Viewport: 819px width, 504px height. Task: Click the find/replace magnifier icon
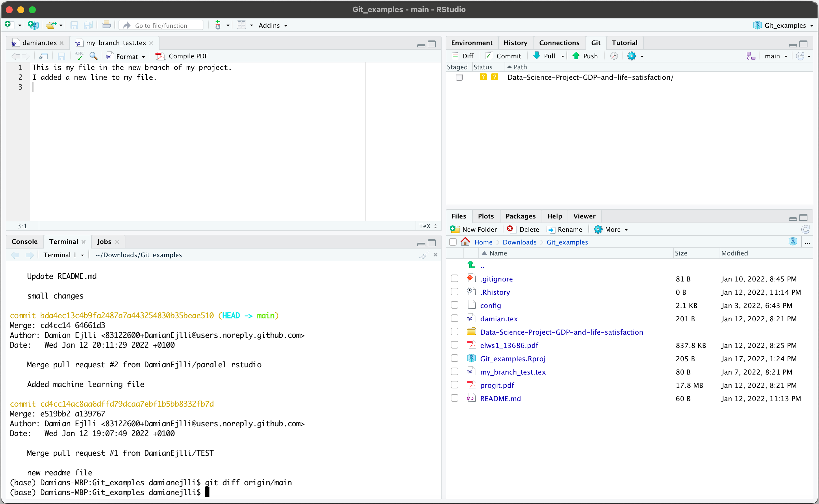(x=94, y=56)
